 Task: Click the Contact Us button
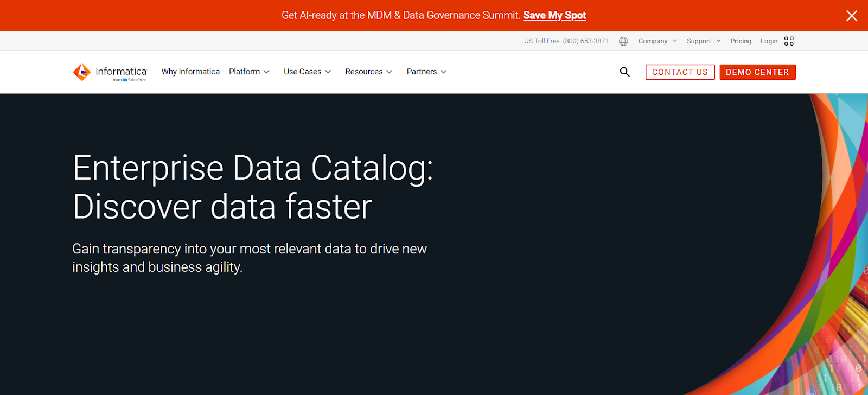point(679,72)
